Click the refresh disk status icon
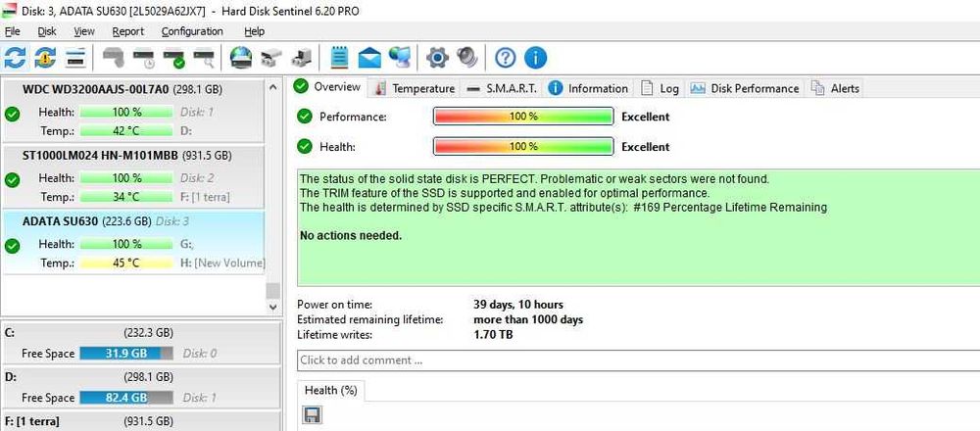Screen dimensions: 980x431 pyautogui.click(x=15, y=58)
